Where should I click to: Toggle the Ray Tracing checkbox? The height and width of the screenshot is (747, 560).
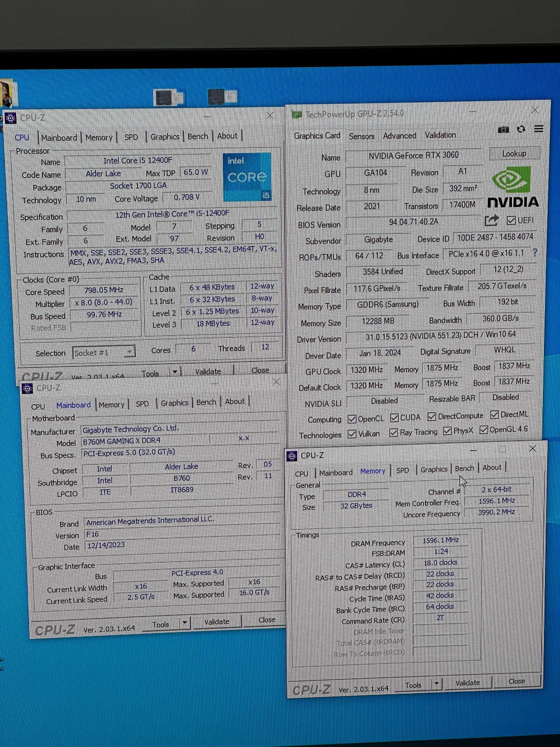click(393, 432)
